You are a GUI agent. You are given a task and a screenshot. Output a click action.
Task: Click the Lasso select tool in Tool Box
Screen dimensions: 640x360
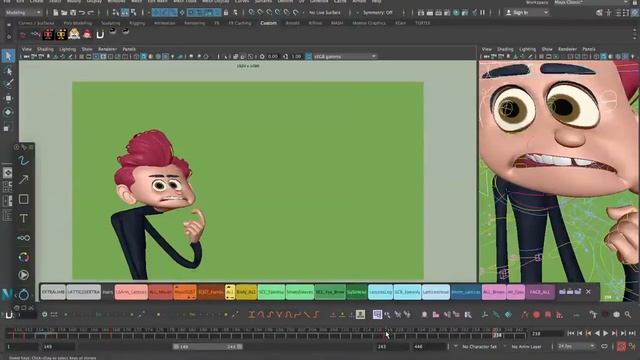pyautogui.click(x=8, y=70)
